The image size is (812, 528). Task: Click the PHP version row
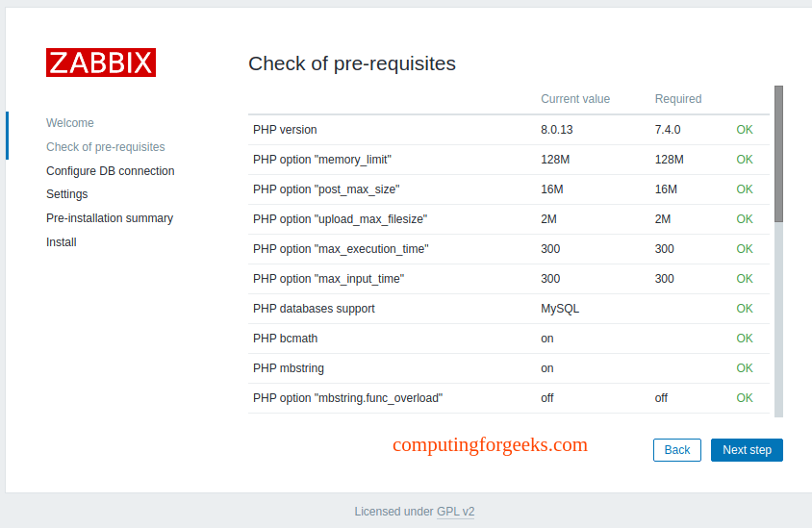pyautogui.click(x=509, y=130)
